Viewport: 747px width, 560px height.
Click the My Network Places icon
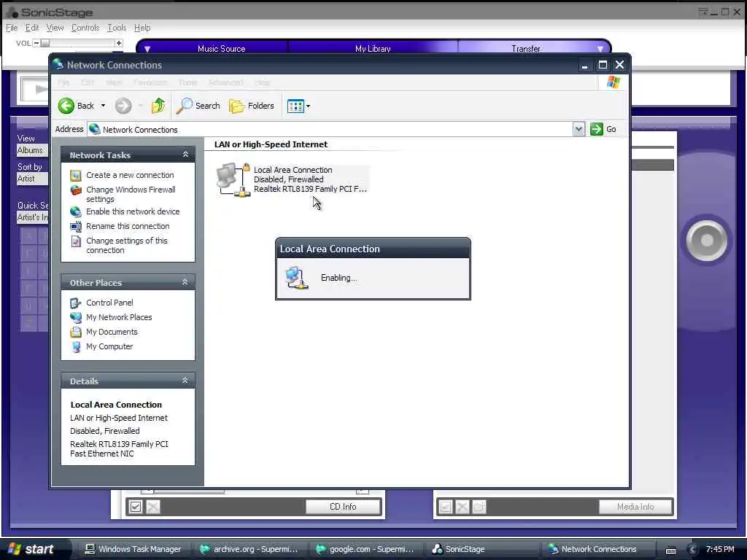(76, 318)
